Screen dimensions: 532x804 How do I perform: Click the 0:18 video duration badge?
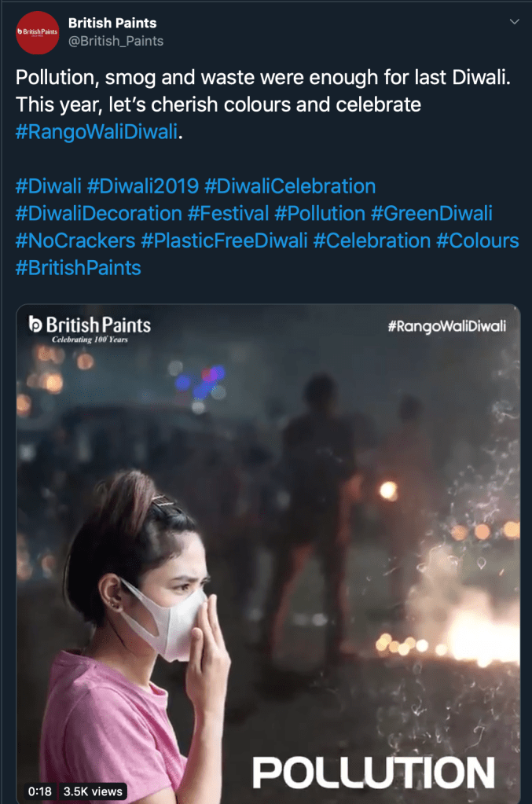click(39, 791)
